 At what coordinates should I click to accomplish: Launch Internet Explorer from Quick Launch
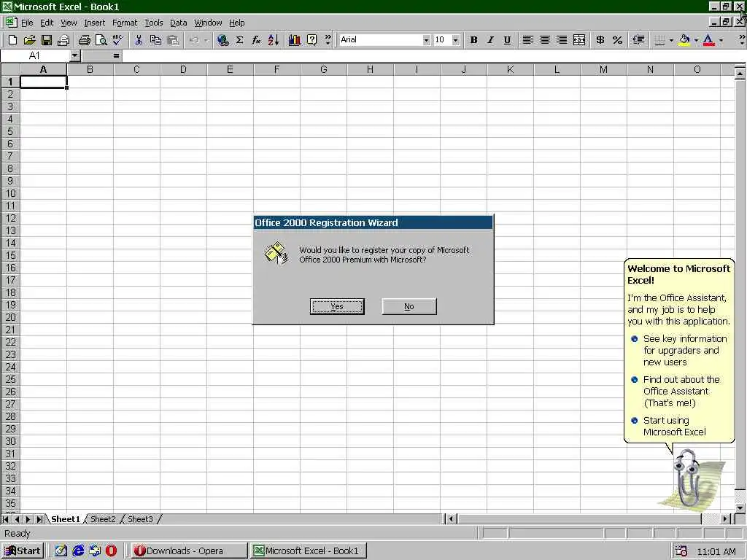(78, 551)
